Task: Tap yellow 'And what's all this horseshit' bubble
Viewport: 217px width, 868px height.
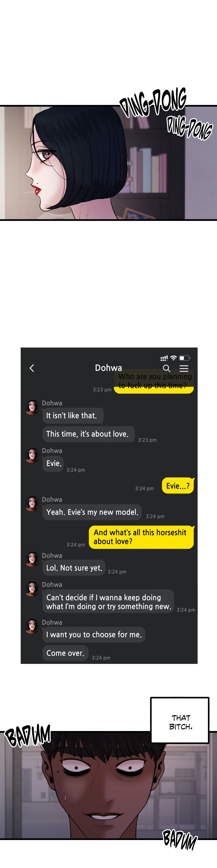Action: coord(142,537)
